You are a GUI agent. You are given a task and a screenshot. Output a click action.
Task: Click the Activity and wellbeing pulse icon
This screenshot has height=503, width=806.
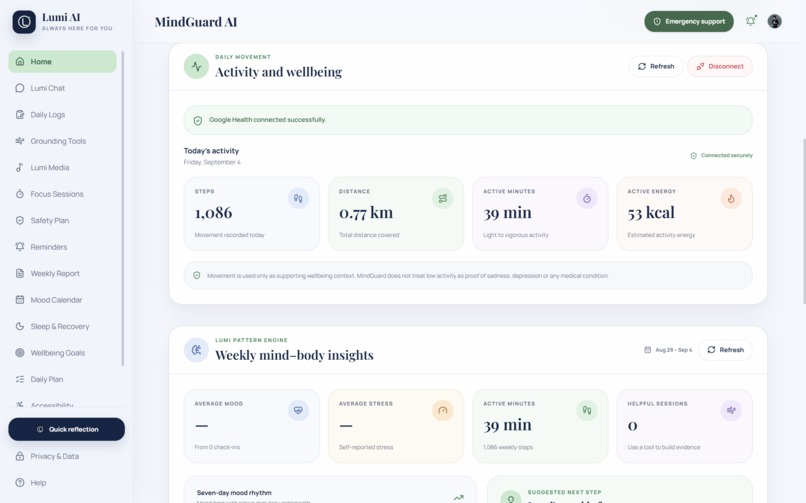[x=196, y=66]
